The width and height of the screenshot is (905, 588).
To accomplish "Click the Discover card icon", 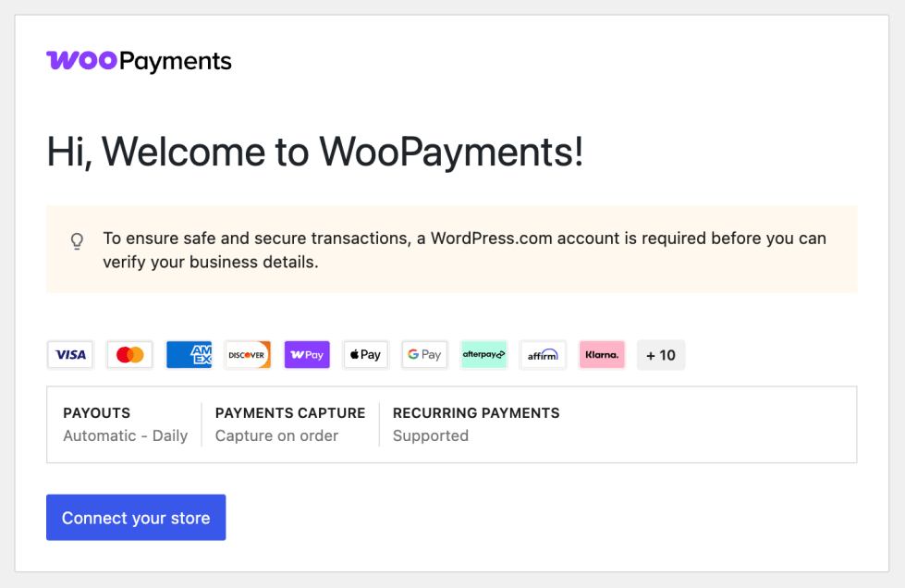I will [248, 355].
